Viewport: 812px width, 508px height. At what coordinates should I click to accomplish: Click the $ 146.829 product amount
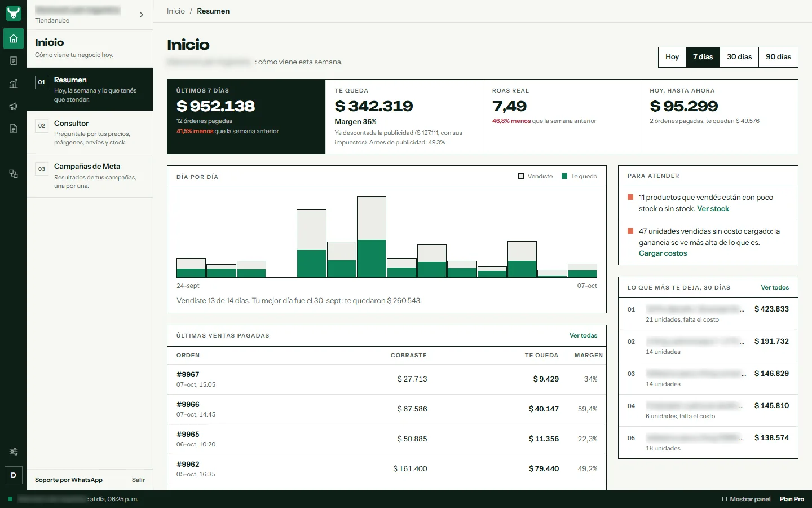(771, 374)
